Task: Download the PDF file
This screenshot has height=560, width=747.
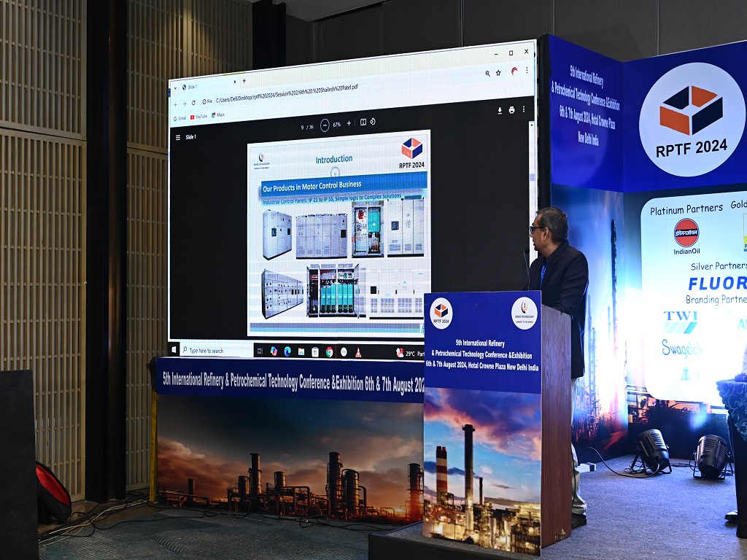Action: pos(500,111)
